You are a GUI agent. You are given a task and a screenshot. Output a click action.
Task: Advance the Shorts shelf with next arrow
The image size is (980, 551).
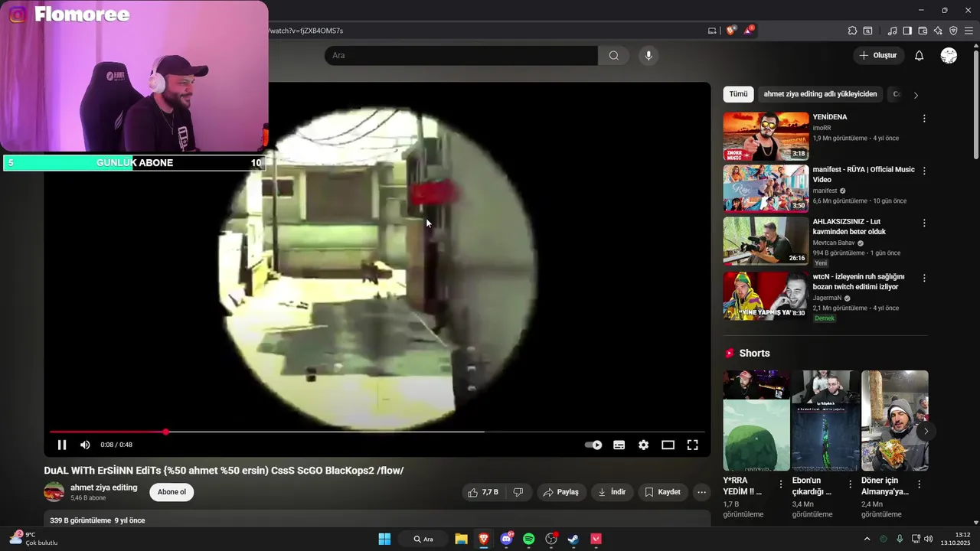[926, 431]
